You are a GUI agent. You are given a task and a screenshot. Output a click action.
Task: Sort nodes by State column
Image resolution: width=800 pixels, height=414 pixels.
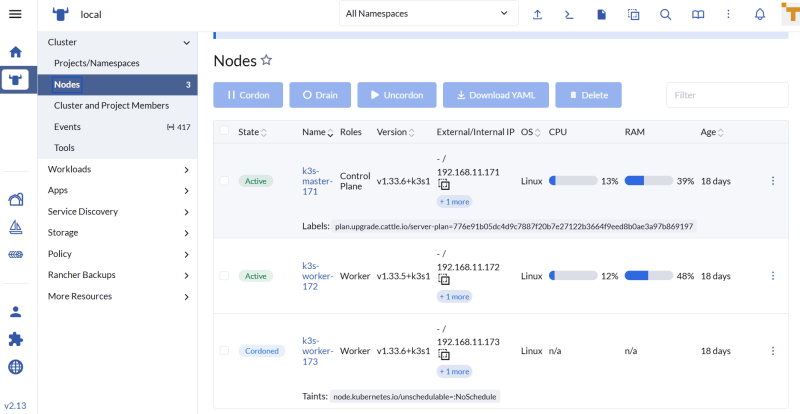[253, 132]
